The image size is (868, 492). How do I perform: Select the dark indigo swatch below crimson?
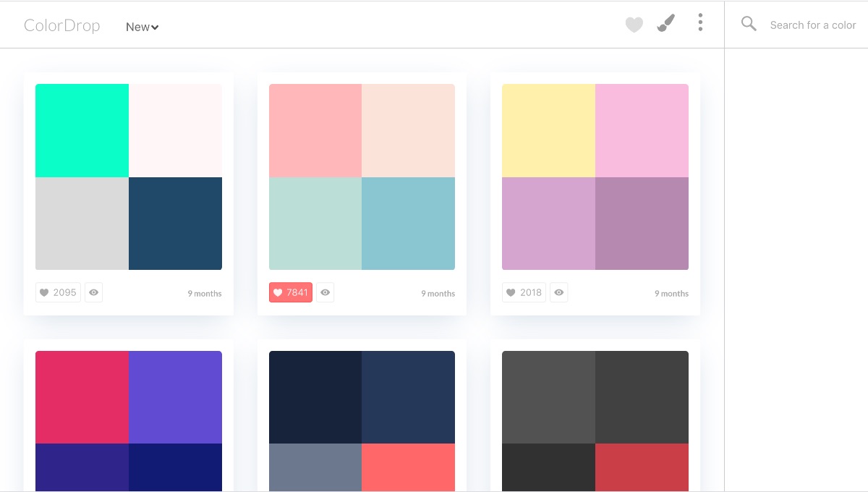[x=82, y=467]
